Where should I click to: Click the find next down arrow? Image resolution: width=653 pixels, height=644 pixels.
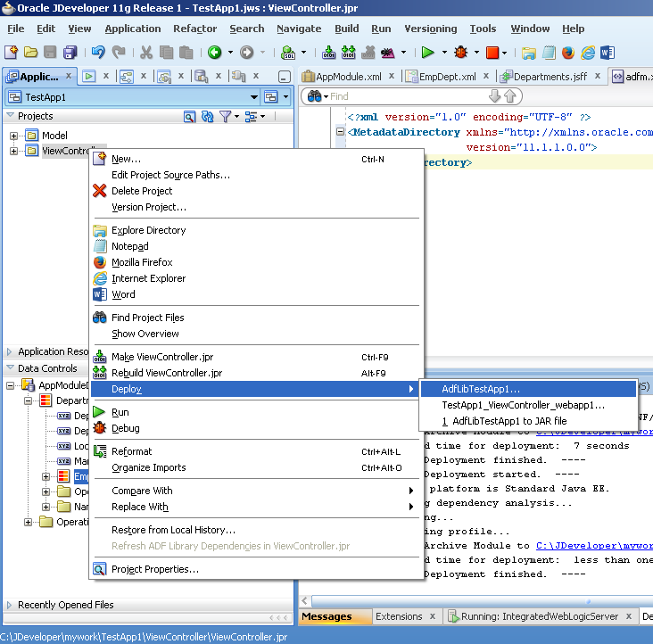pos(494,96)
